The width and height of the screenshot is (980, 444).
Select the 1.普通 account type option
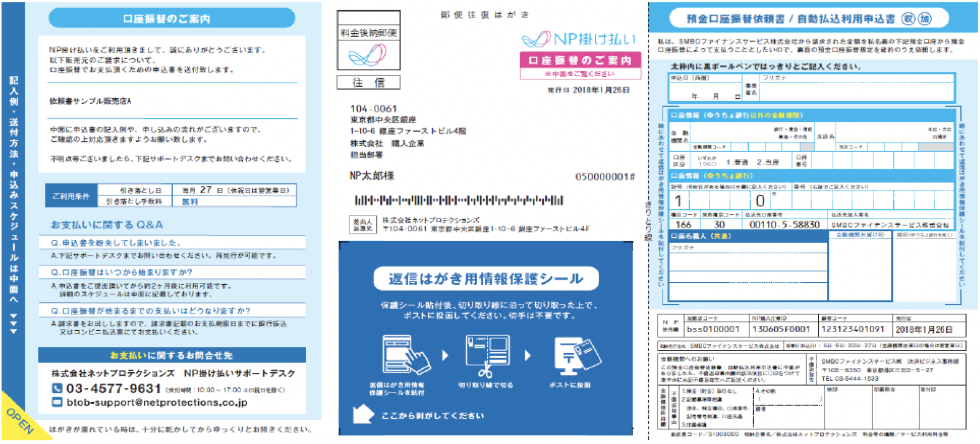737,162
